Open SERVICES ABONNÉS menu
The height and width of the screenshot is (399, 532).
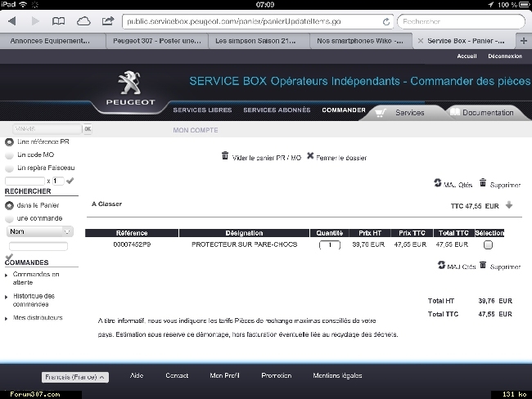(x=277, y=110)
